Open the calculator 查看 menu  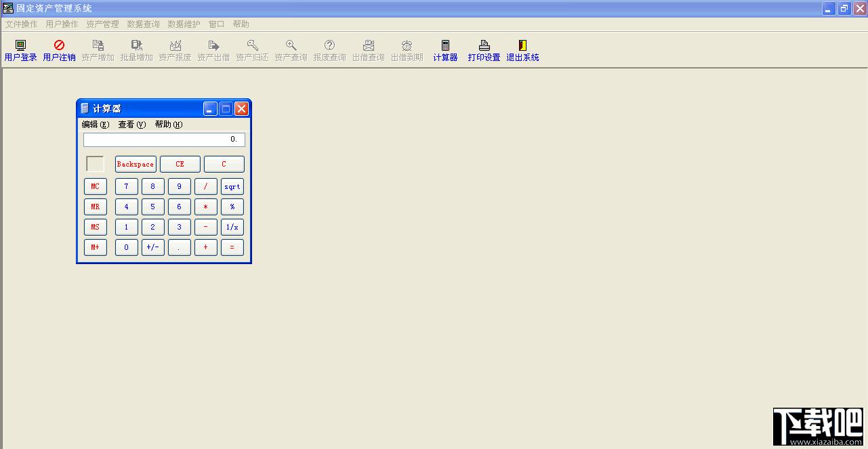pyautogui.click(x=131, y=125)
